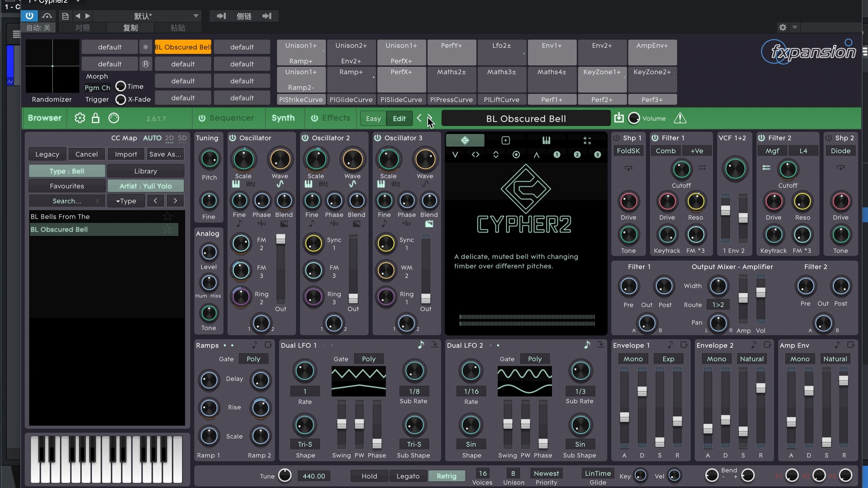Toggle the plugin bypass power button

[x=29, y=16]
